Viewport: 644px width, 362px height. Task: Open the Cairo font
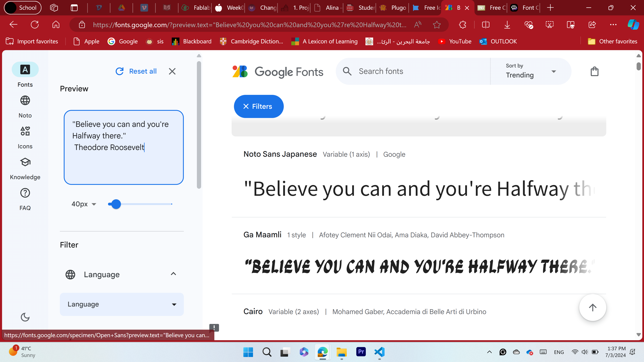[x=253, y=312]
